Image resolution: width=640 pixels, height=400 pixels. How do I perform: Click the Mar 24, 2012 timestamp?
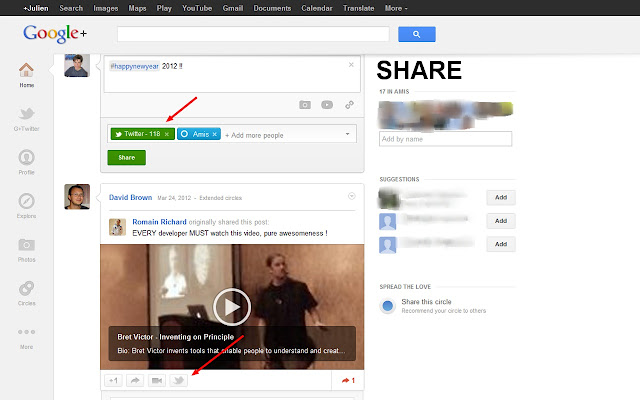click(x=174, y=198)
